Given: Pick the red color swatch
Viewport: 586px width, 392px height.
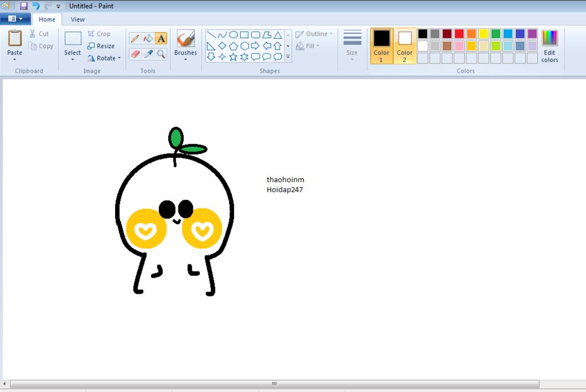Looking at the screenshot, I should tap(459, 34).
